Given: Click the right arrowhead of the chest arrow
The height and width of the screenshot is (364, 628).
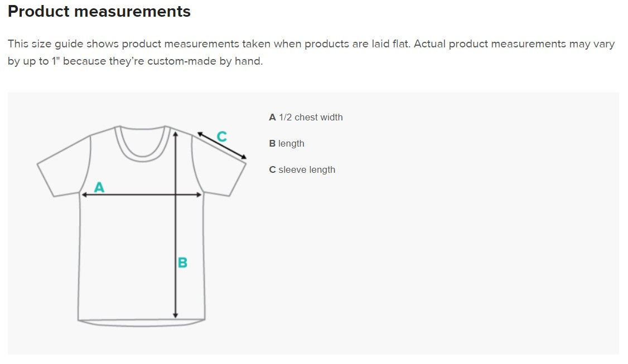Looking at the screenshot, I should (199, 195).
